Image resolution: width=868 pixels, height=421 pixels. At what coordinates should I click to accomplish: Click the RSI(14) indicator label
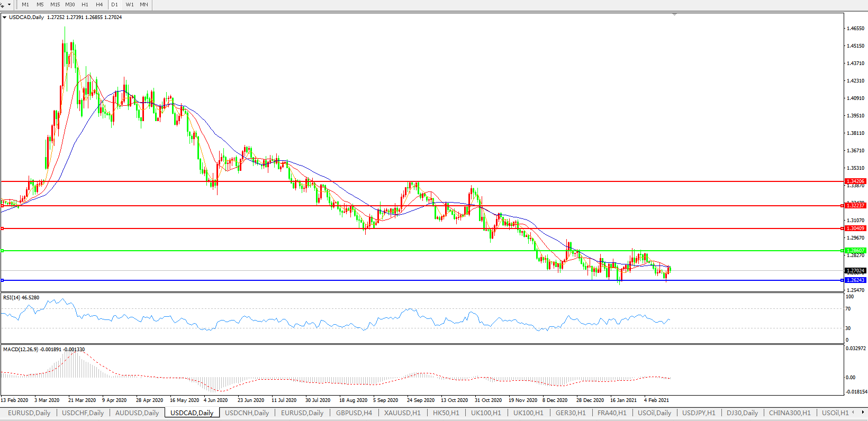pyautogui.click(x=21, y=298)
